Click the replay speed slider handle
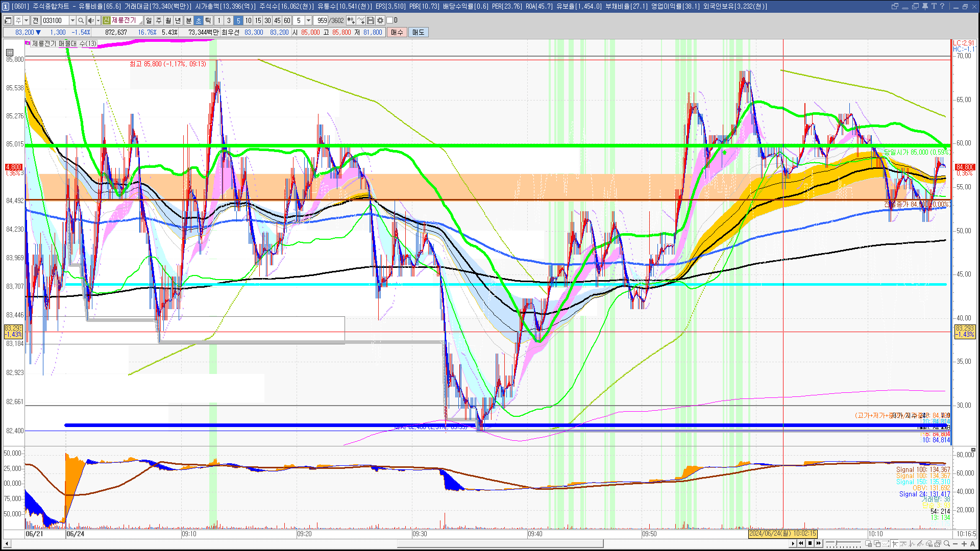The width and height of the screenshot is (980, 551). (x=836, y=544)
